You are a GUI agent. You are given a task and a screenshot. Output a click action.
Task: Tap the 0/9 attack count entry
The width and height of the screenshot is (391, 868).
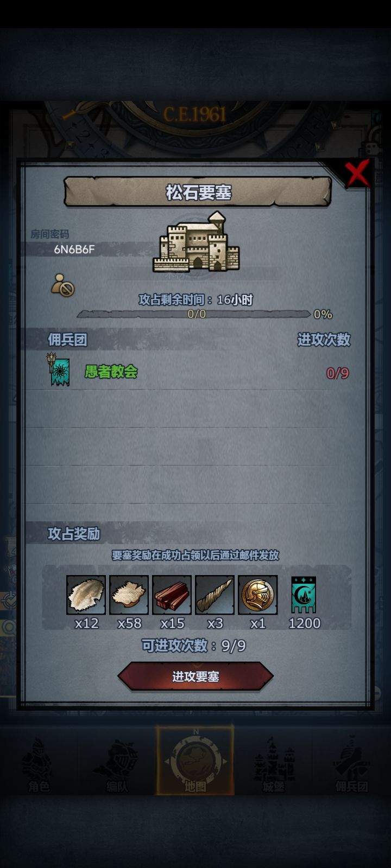tap(337, 373)
